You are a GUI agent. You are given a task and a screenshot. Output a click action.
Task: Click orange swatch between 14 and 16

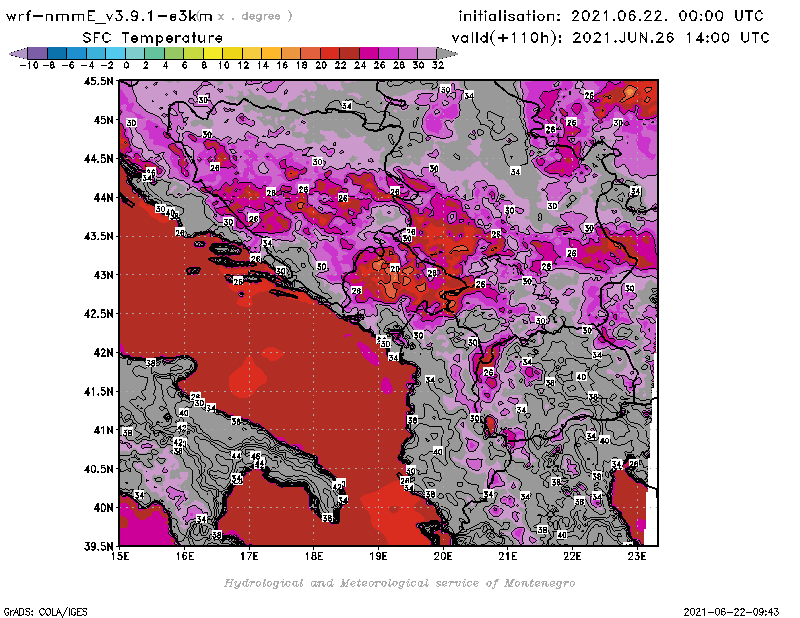tap(271, 53)
